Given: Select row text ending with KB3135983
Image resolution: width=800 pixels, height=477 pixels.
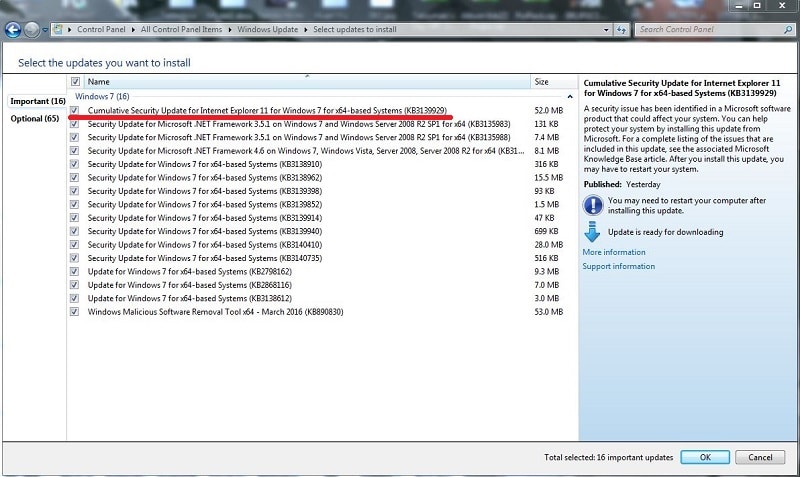Looking at the screenshot, I should [299, 124].
